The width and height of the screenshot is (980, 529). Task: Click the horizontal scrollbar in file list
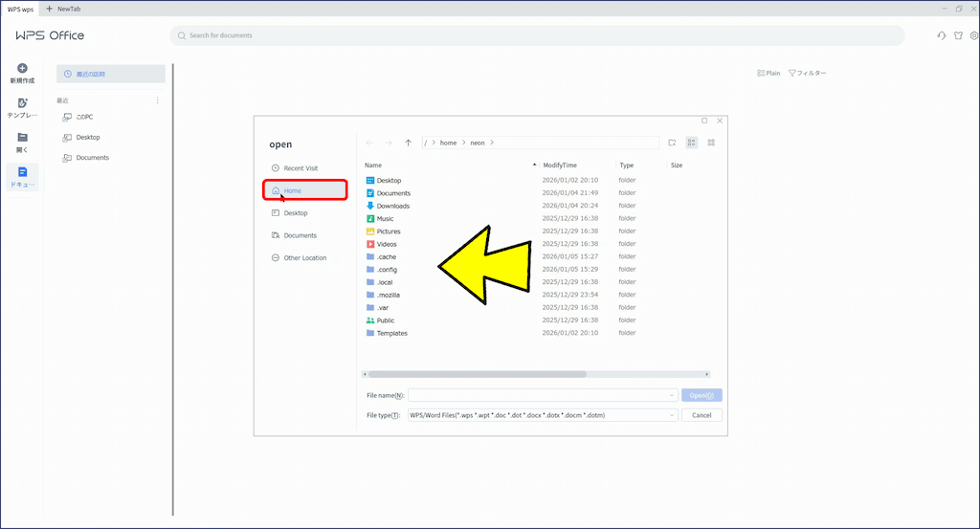pos(477,374)
